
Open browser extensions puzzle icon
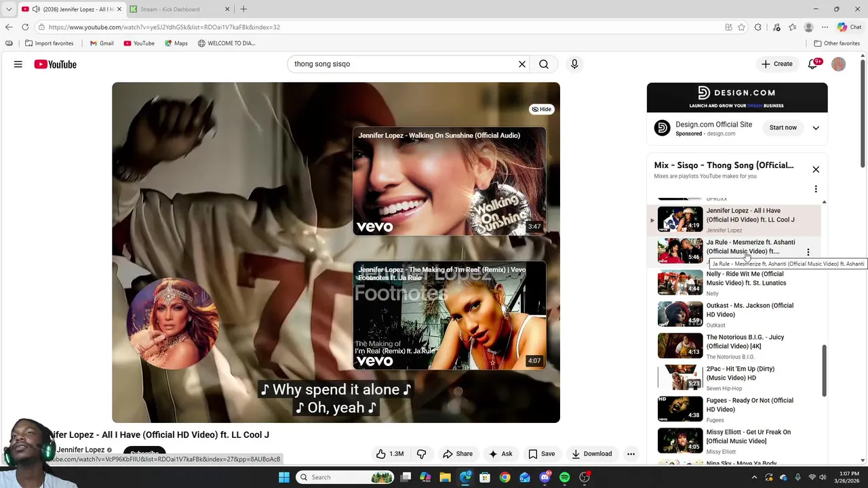pos(758,27)
